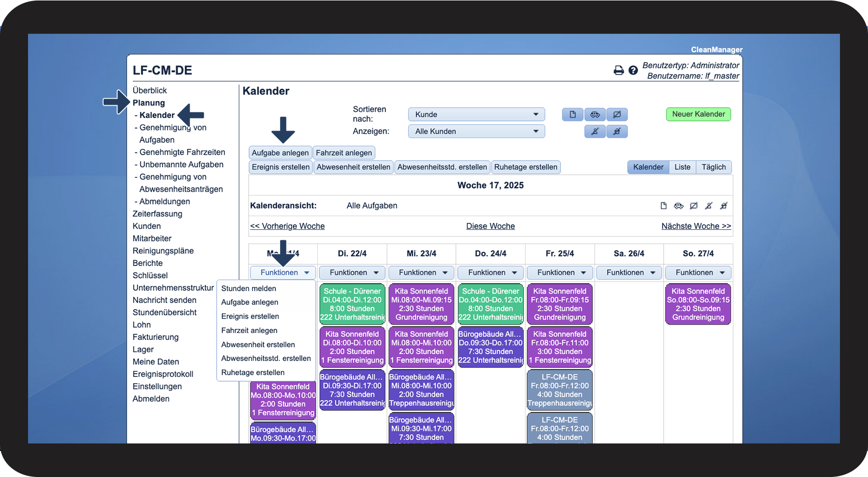Open the Alle Kunden display dropdown
This screenshot has width=868, height=477.
click(476, 131)
